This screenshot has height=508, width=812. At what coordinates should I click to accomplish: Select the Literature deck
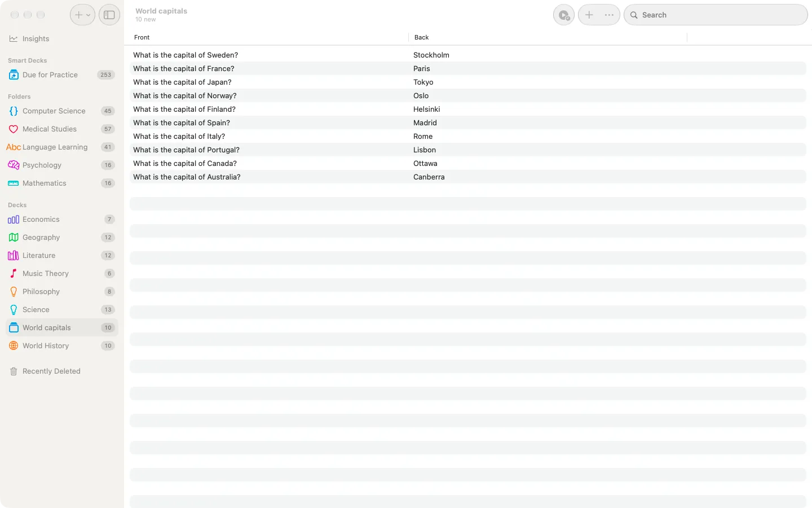click(x=62, y=256)
